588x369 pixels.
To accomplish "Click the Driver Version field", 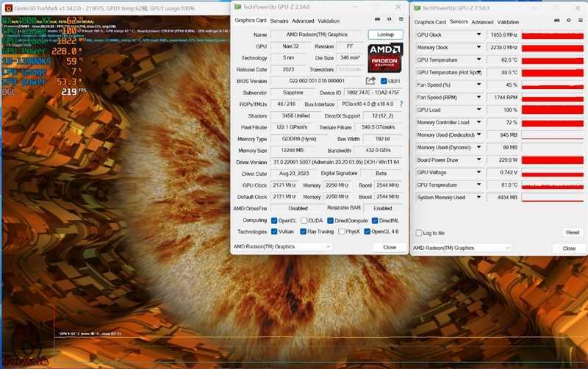I will (337, 162).
